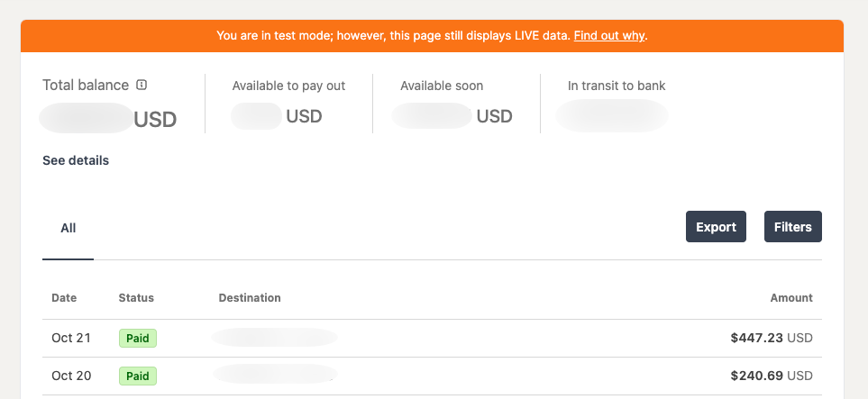Click the Destination column header

250,298
